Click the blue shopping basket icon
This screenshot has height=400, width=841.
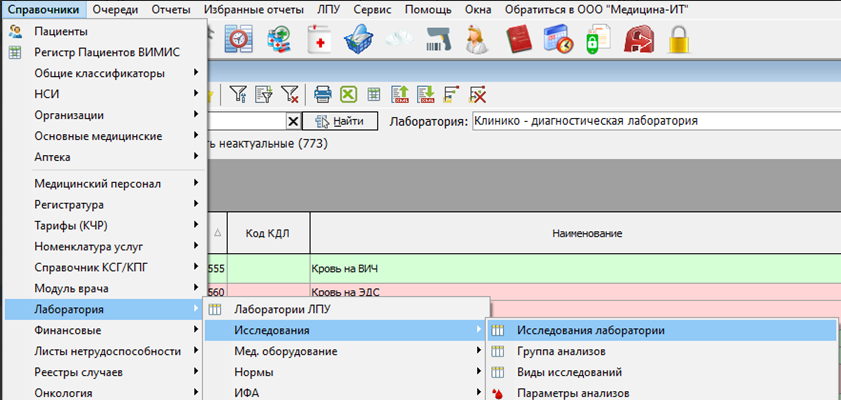(x=358, y=40)
